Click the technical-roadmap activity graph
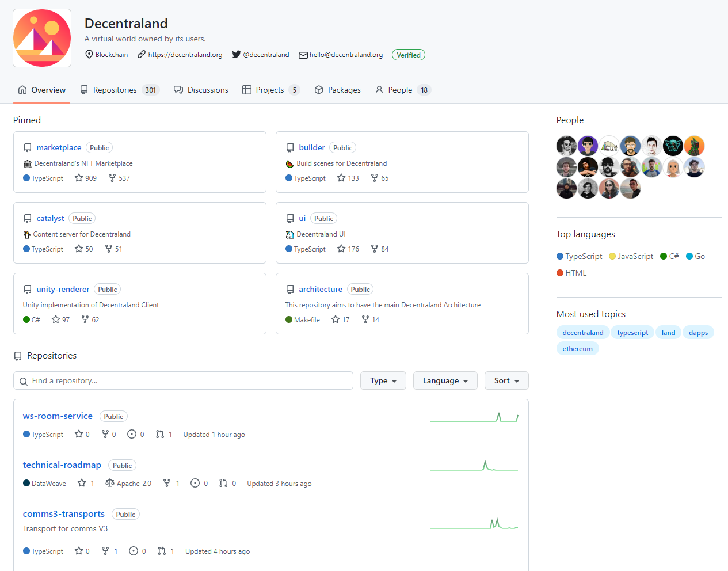 pos(474,465)
